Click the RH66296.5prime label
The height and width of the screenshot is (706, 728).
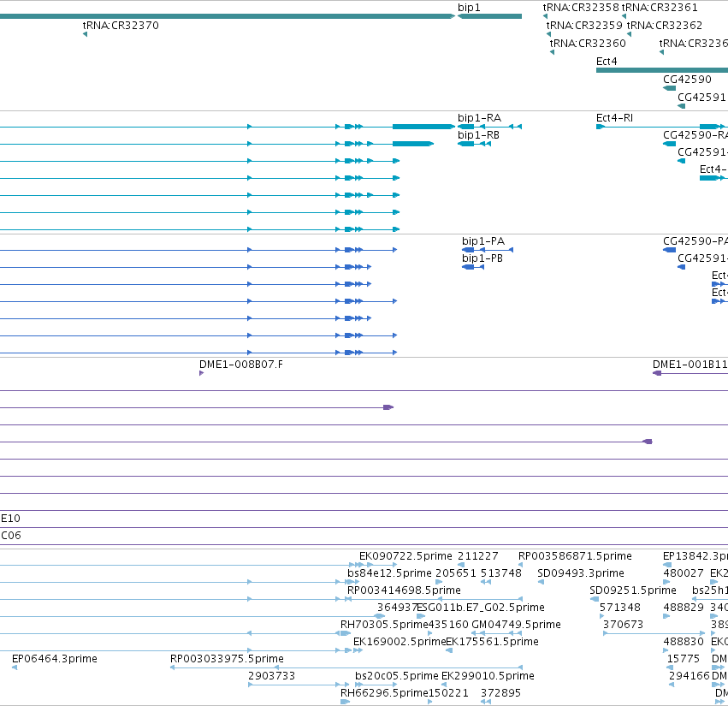tap(383, 693)
